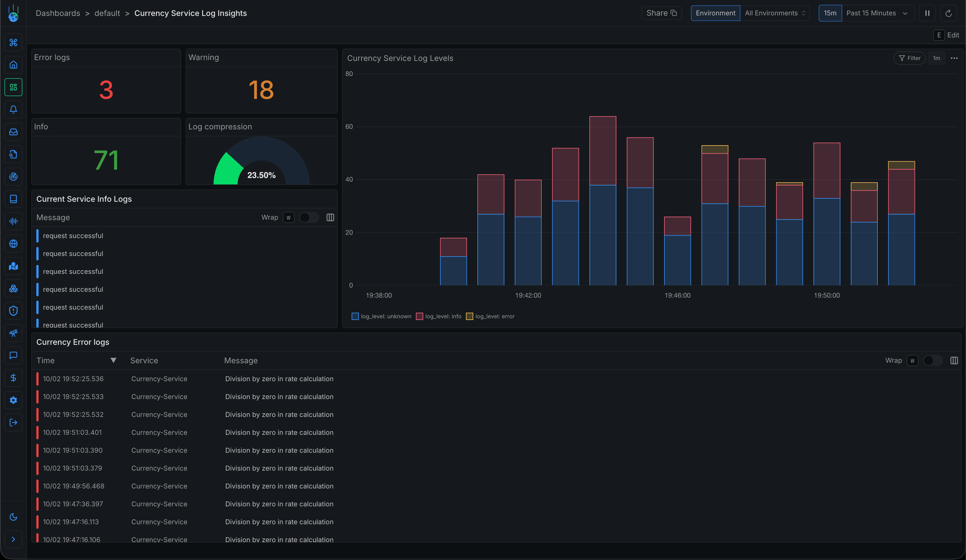Open the Alerts bell icon
This screenshot has height=560, width=966.
[13, 110]
